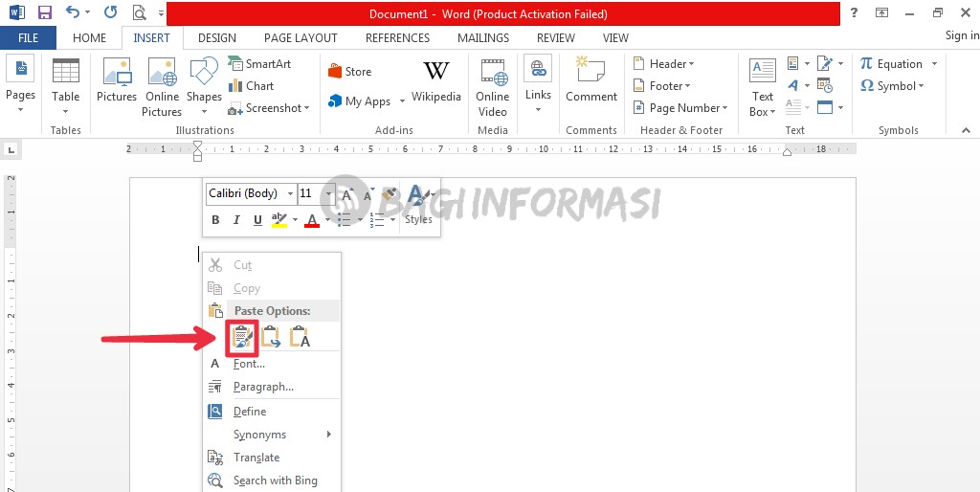The image size is (980, 492).
Task: Launch the Wikipedia add-in
Action: point(436,80)
